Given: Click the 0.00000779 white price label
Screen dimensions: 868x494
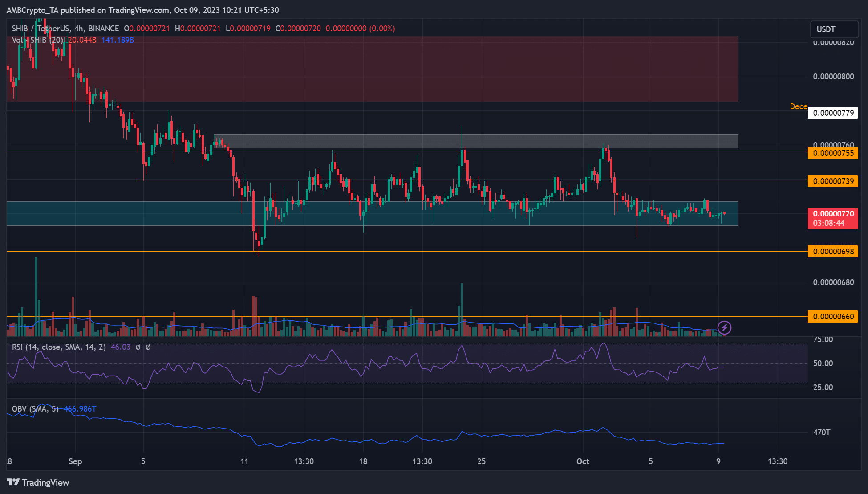Looking at the screenshot, I should tap(833, 113).
